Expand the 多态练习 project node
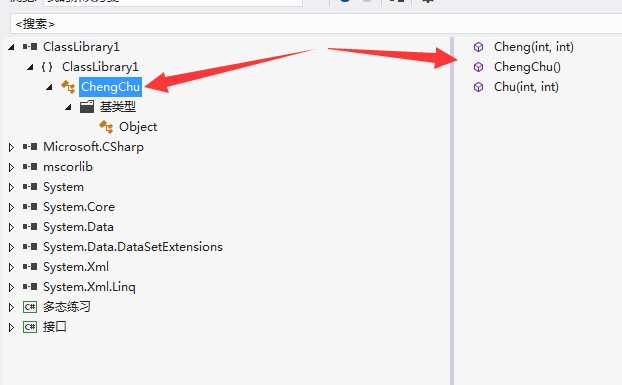The image size is (622, 385). [x=11, y=307]
